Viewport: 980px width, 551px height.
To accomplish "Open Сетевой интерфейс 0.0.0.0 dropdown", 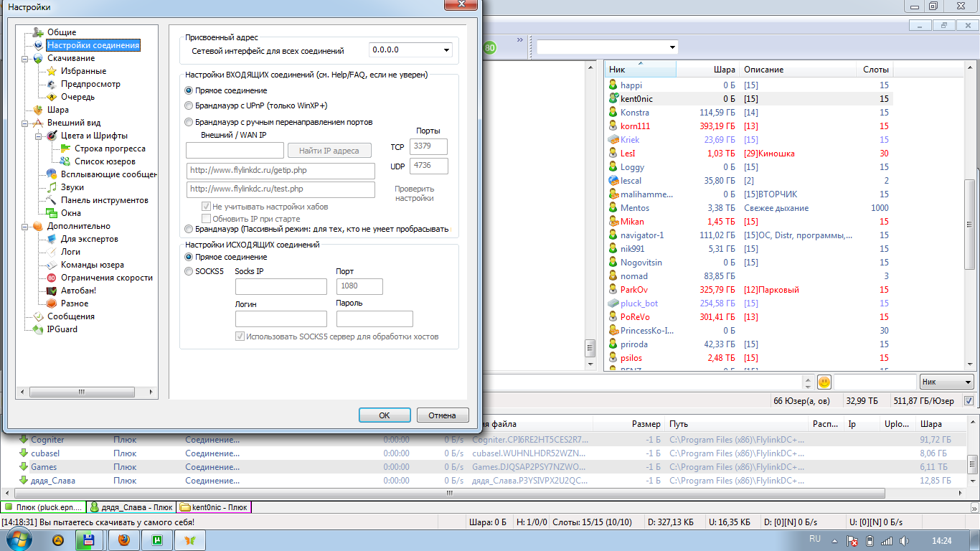I will click(x=446, y=50).
